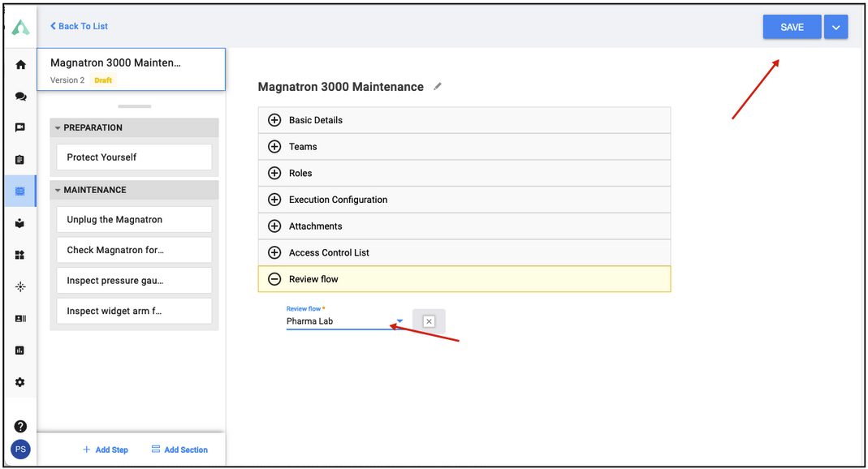Open the dropdown arrow next to SAVE
The height and width of the screenshot is (469, 868).
[836, 27]
